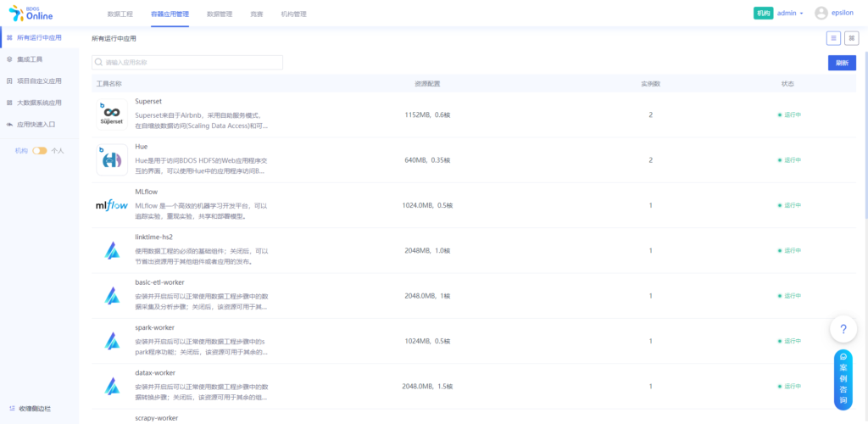Click the 资源配置 column header
The height and width of the screenshot is (424, 868).
[x=427, y=84]
